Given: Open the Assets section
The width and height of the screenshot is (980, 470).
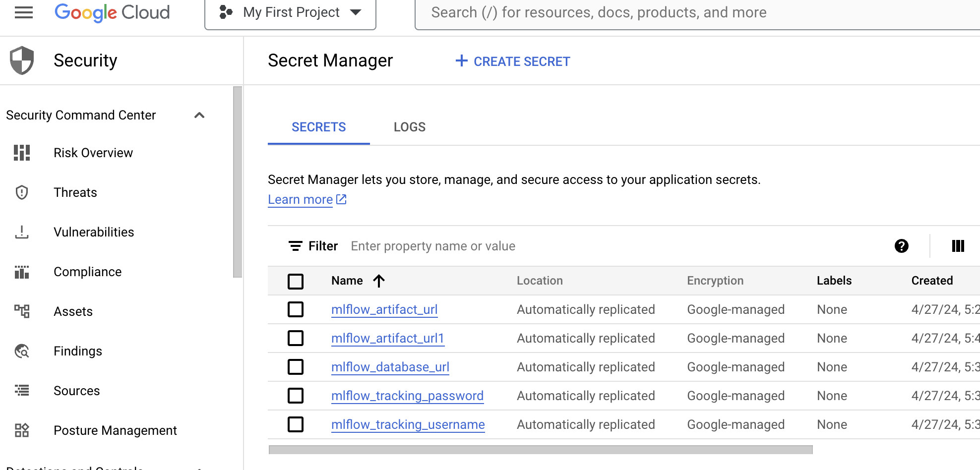Looking at the screenshot, I should pyautogui.click(x=73, y=311).
